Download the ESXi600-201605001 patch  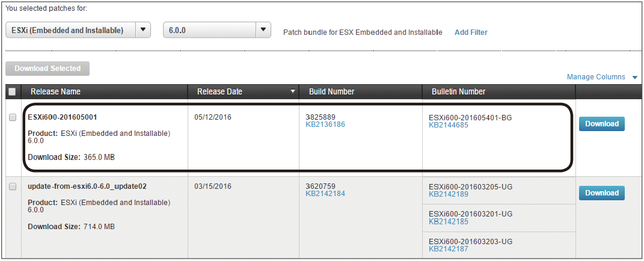(x=601, y=124)
